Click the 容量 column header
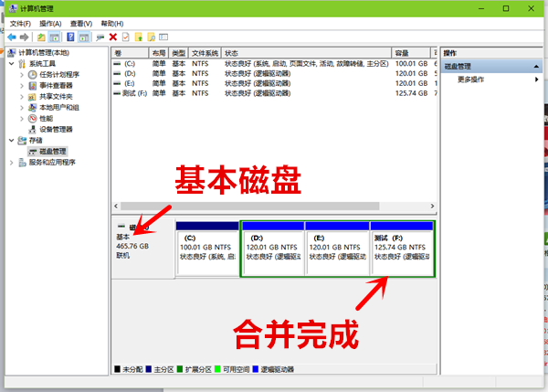Viewport: 548px width, 392px height. [x=411, y=53]
